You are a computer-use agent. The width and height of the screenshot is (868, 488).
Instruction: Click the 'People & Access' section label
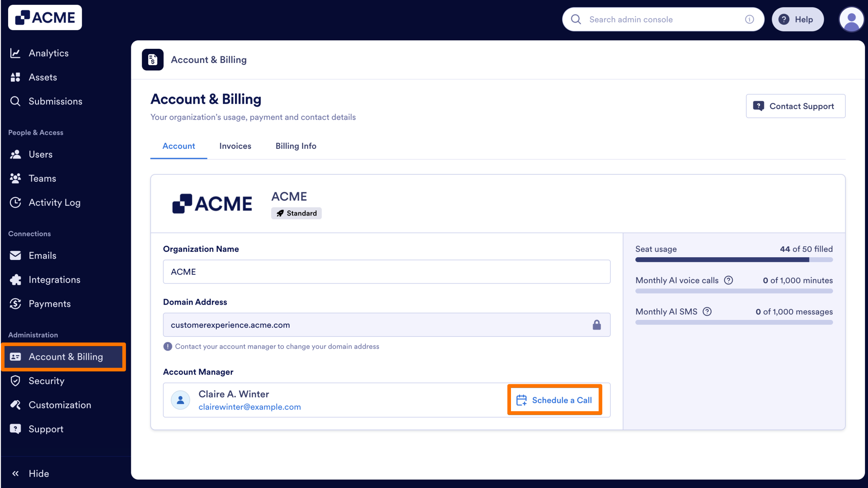(36, 133)
